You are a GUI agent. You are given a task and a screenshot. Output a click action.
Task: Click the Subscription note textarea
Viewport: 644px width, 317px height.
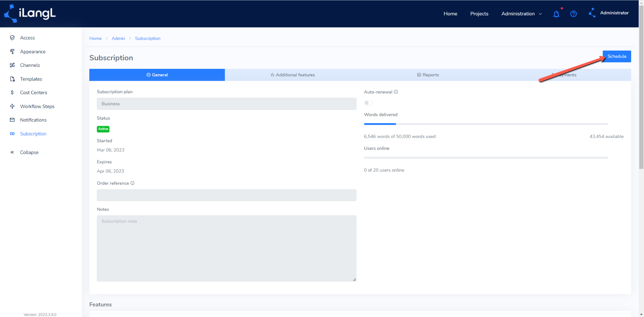(x=226, y=248)
